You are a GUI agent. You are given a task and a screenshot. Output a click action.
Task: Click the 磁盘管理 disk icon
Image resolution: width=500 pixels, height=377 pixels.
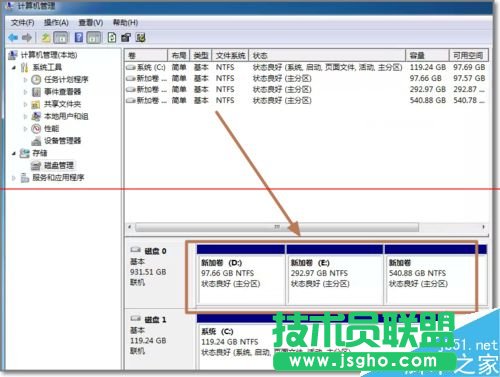(36, 166)
